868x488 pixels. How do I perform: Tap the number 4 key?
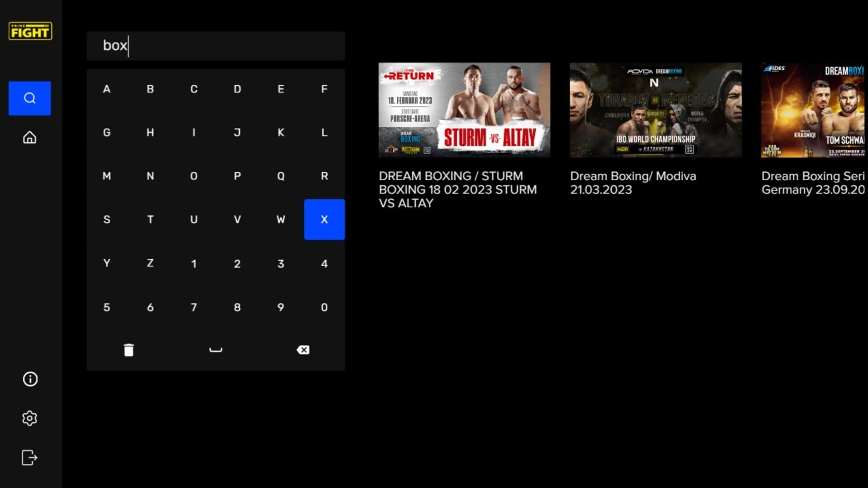point(324,263)
